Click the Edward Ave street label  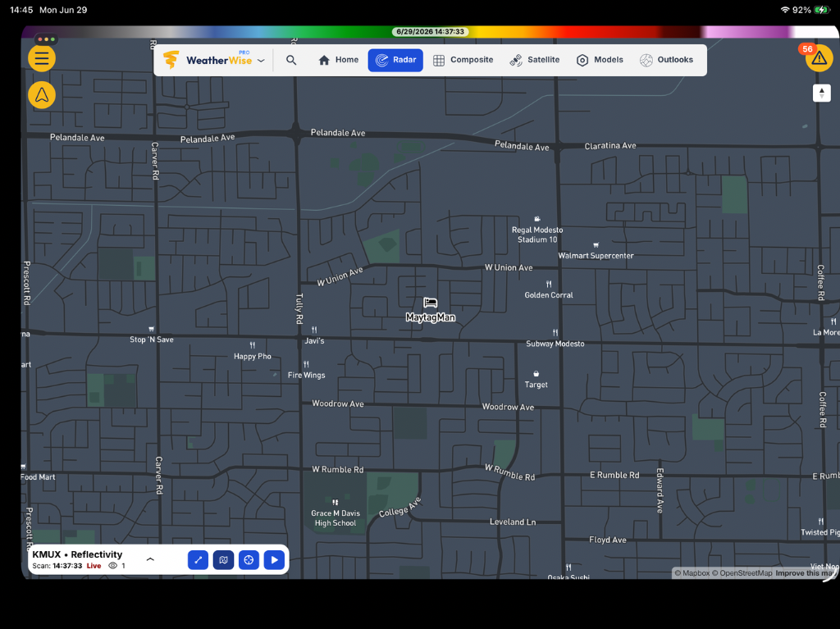(660, 490)
